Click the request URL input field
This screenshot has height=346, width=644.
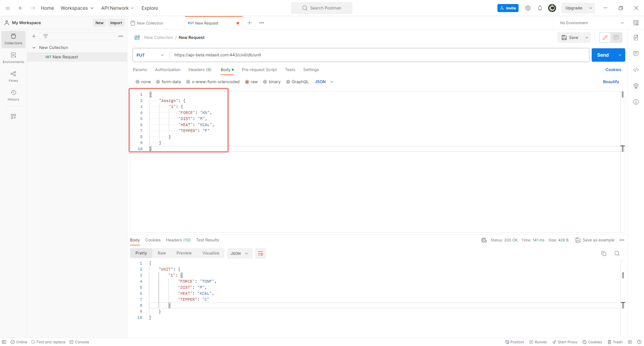pyautogui.click(x=379, y=55)
